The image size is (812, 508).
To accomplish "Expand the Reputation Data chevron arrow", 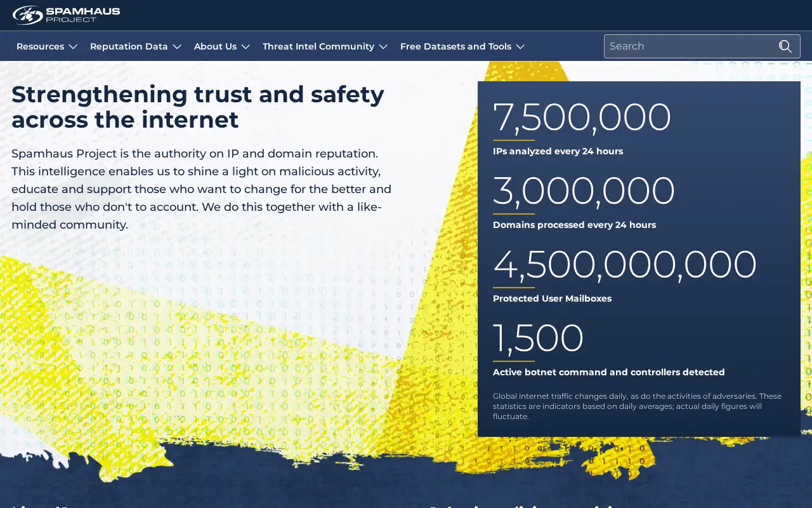I will tap(177, 46).
